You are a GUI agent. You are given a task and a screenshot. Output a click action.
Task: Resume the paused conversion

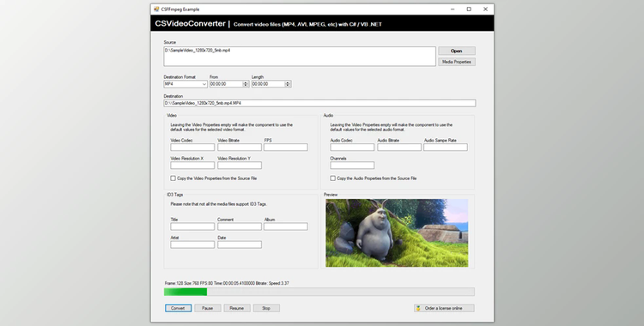click(x=237, y=308)
